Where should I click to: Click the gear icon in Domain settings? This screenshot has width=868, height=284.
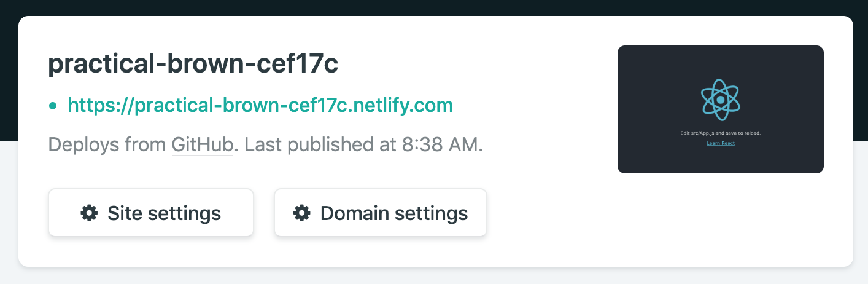[301, 213]
